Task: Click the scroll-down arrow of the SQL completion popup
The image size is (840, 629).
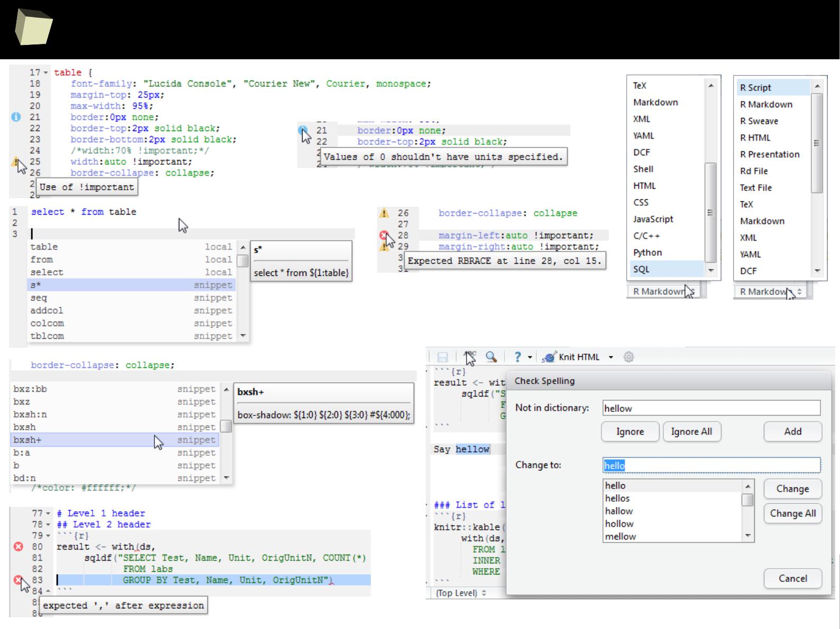Action: click(243, 336)
